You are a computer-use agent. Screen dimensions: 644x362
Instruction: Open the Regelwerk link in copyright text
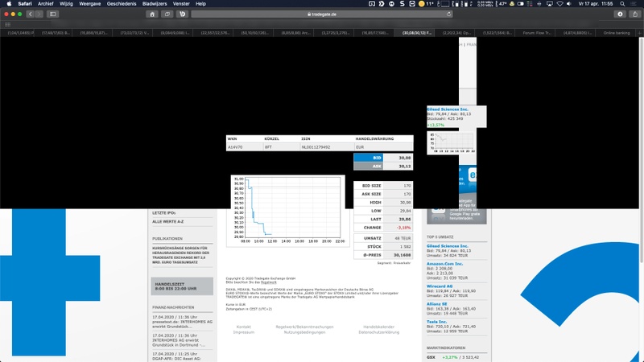click(x=269, y=282)
